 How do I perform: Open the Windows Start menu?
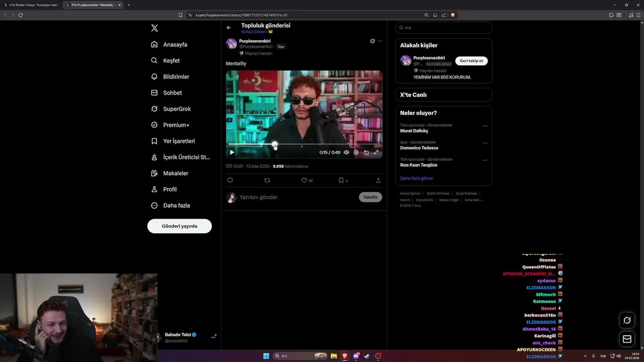(x=266, y=356)
